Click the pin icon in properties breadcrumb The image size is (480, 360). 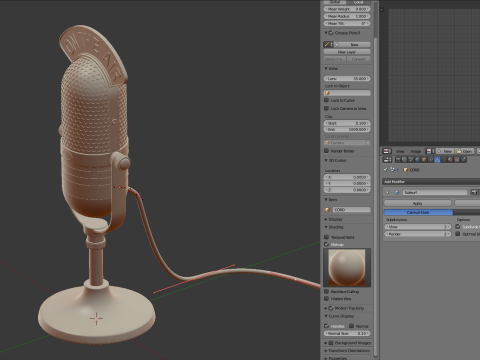[x=385, y=170]
